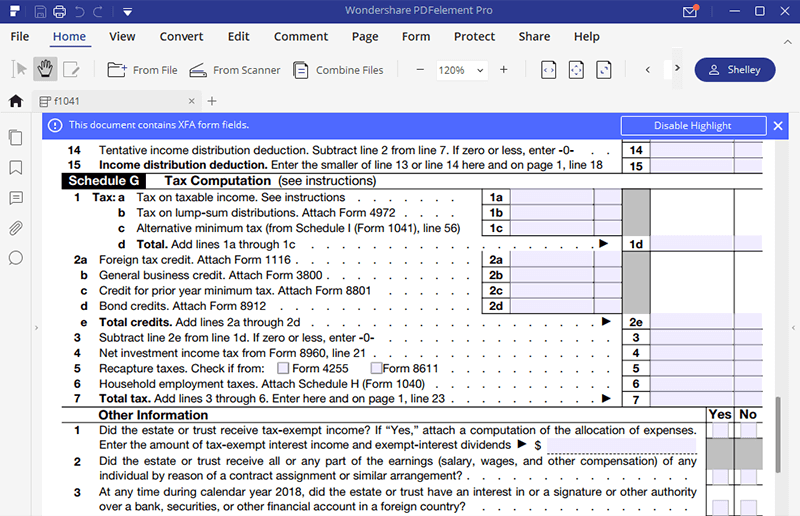Open the Protect tab
The height and width of the screenshot is (516, 800).
point(474,37)
